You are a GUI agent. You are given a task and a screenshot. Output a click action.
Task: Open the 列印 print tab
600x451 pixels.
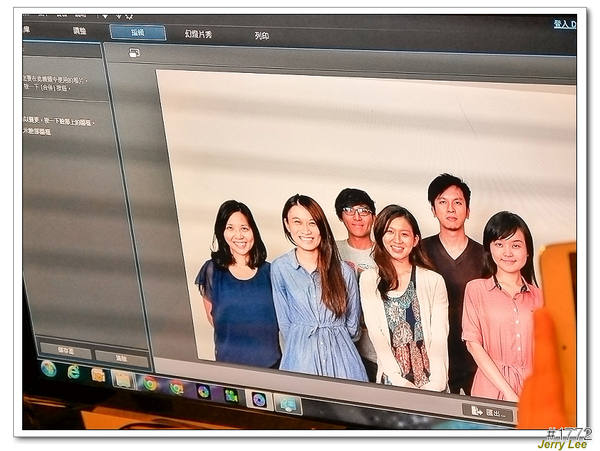pos(262,36)
